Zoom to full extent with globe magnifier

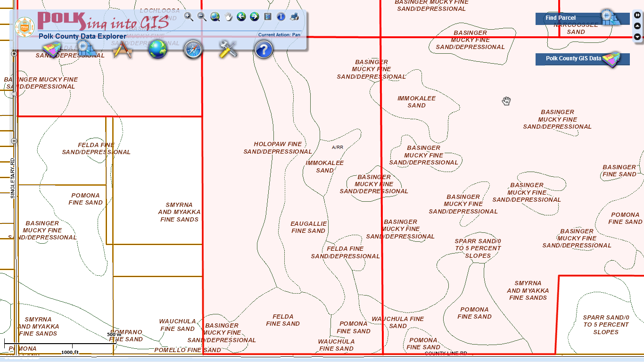click(x=215, y=17)
